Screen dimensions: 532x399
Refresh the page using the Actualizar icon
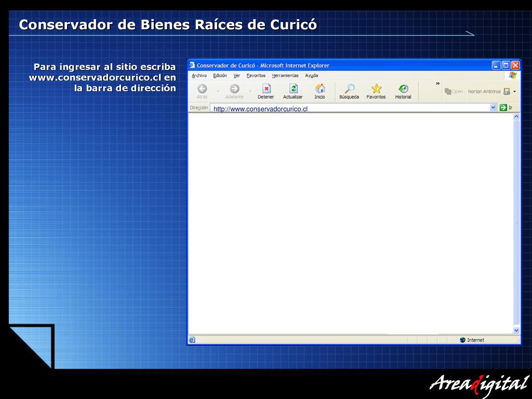pyautogui.click(x=293, y=89)
